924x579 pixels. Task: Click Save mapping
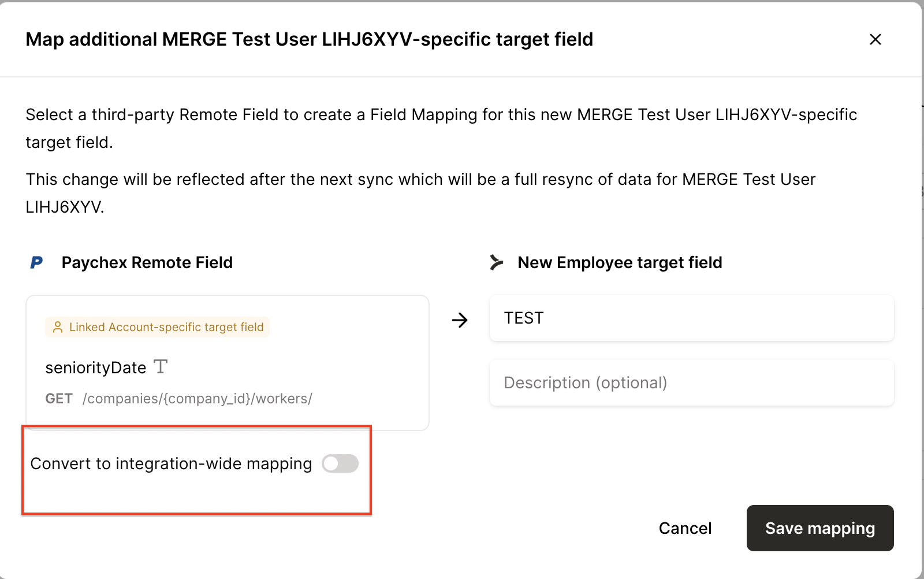tap(819, 528)
